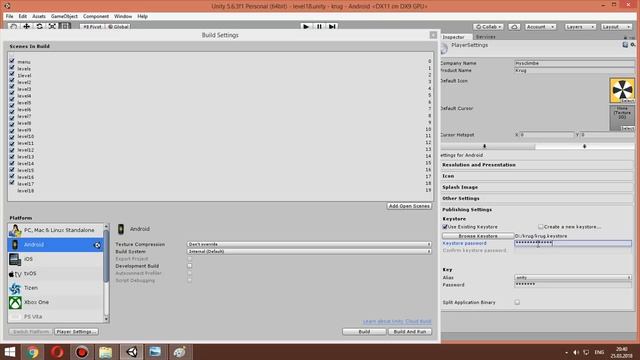This screenshot has height=360, width=640.
Task: Start Play mode
Action: [306, 27]
